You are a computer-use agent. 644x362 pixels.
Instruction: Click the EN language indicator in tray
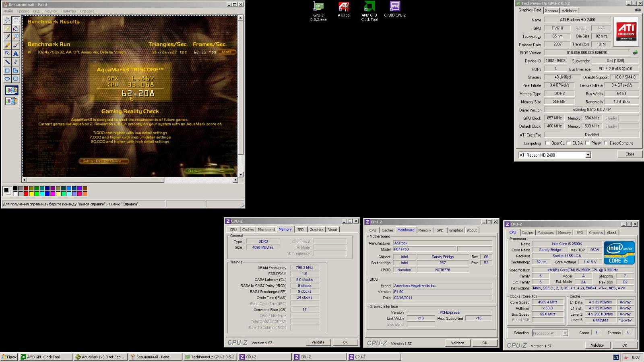[x=616, y=357]
